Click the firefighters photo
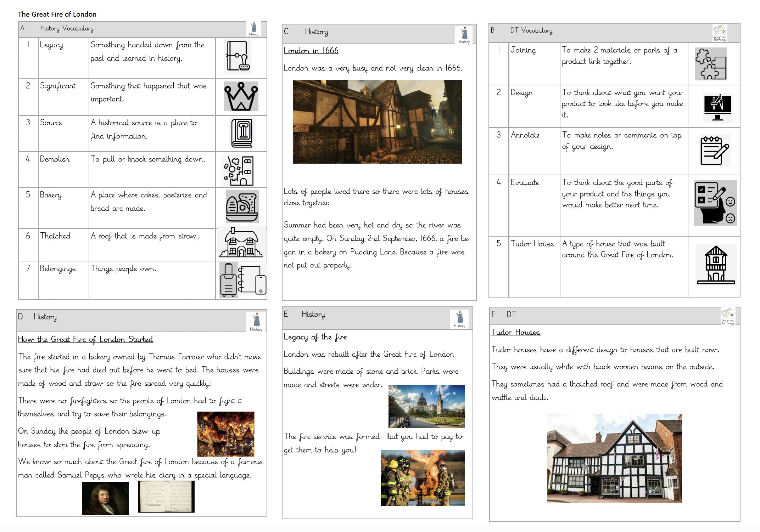760x532 pixels. pos(423,478)
